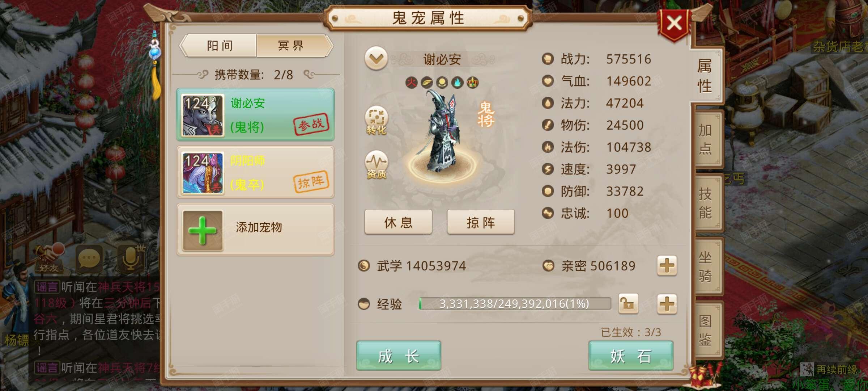The image size is (868, 391).
Task: Open the 坐骑 mount side tab
Action: [x=706, y=266]
